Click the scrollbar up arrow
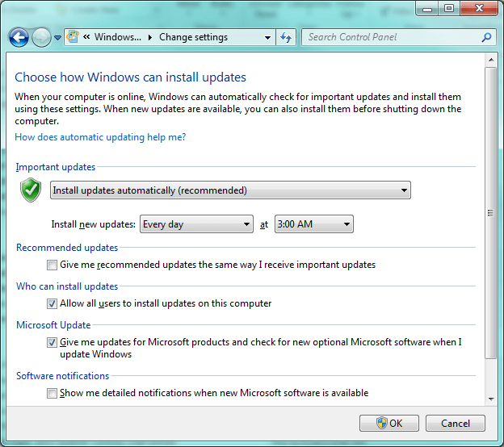The width and height of the screenshot is (504, 447). [x=491, y=60]
